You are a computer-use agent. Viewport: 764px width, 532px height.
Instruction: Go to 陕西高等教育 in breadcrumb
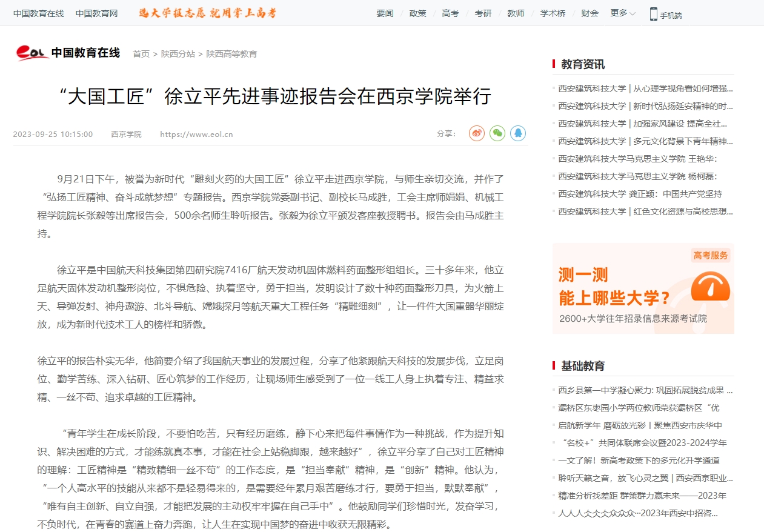tap(231, 54)
